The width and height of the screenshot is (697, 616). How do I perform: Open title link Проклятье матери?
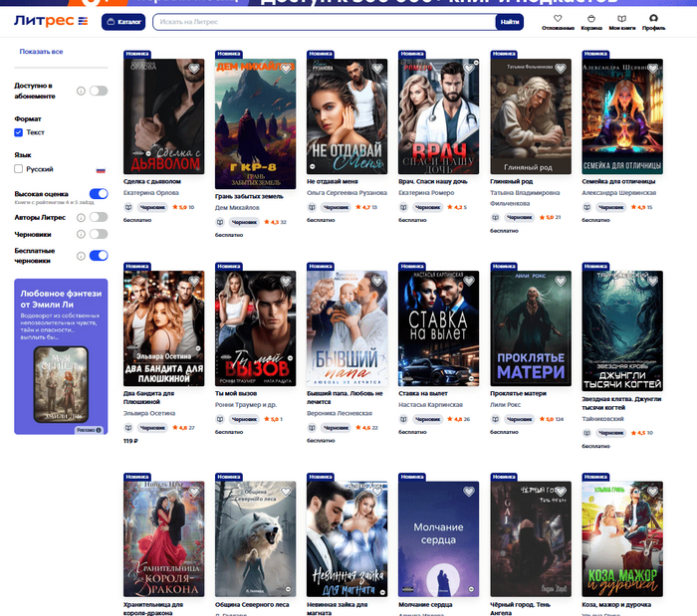(x=518, y=393)
